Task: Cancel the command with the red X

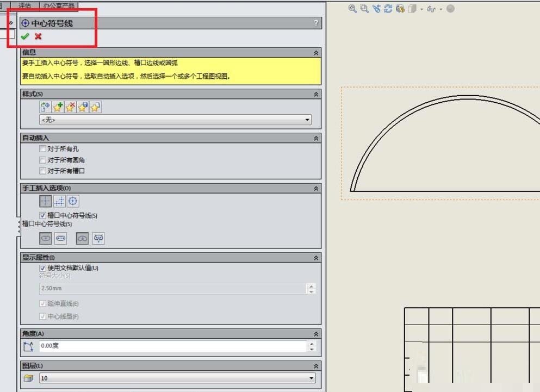Action: click(37, 36)
